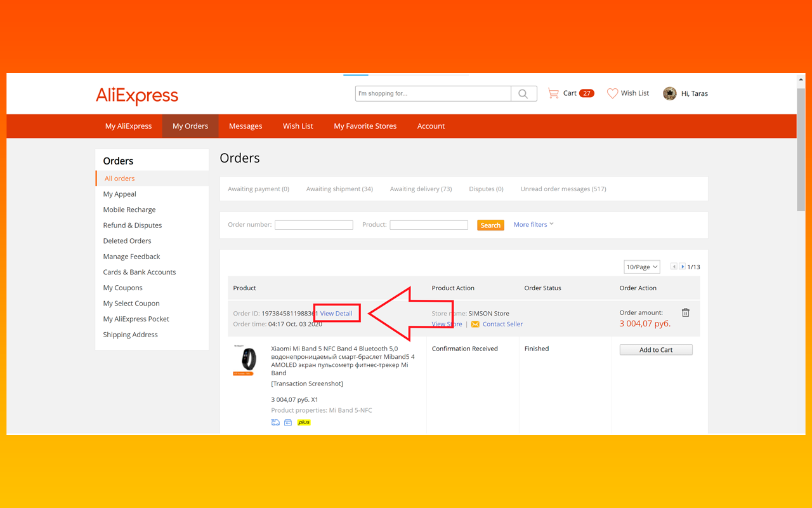812x508 pixels.
Task: Open View Detail link
Action: pos(336,313)
